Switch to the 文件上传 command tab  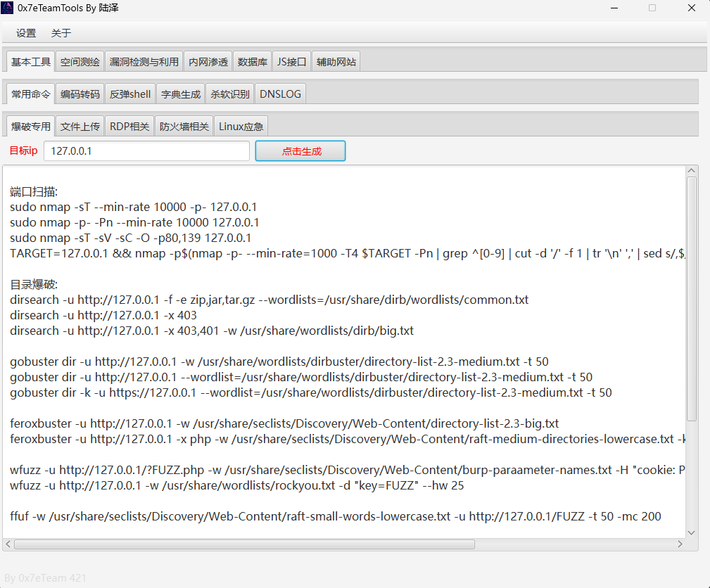(80, 127)
